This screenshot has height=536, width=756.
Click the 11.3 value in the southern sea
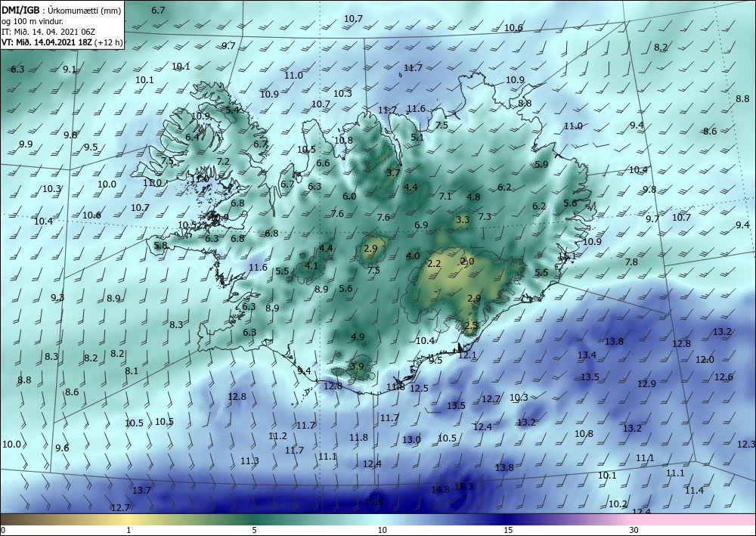(x=249, y=461)
